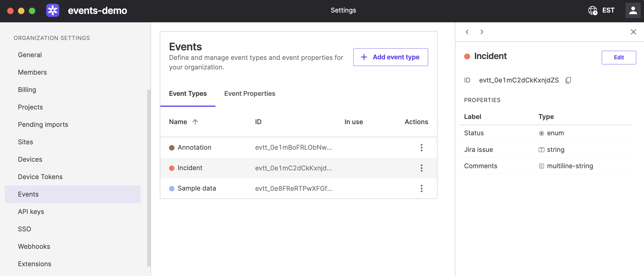
Task: Open actions menu for Incident row
Action: click(421, 168)
